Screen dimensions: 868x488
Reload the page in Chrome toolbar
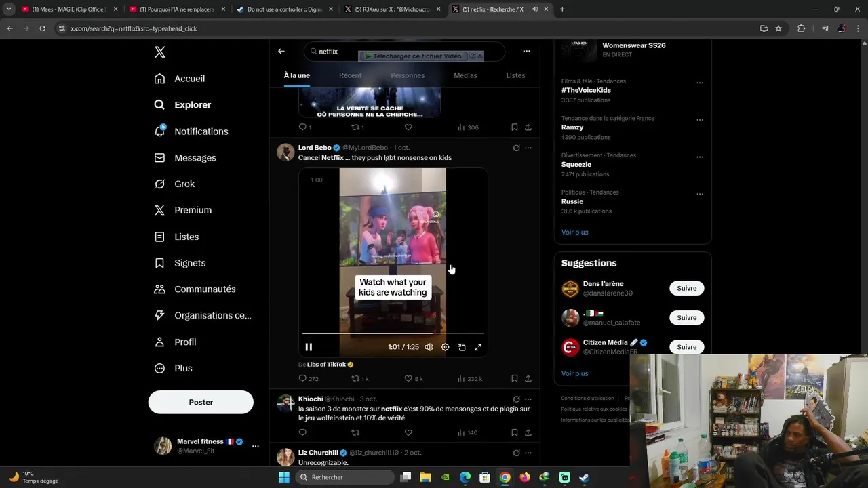click(x=42, y=28)
